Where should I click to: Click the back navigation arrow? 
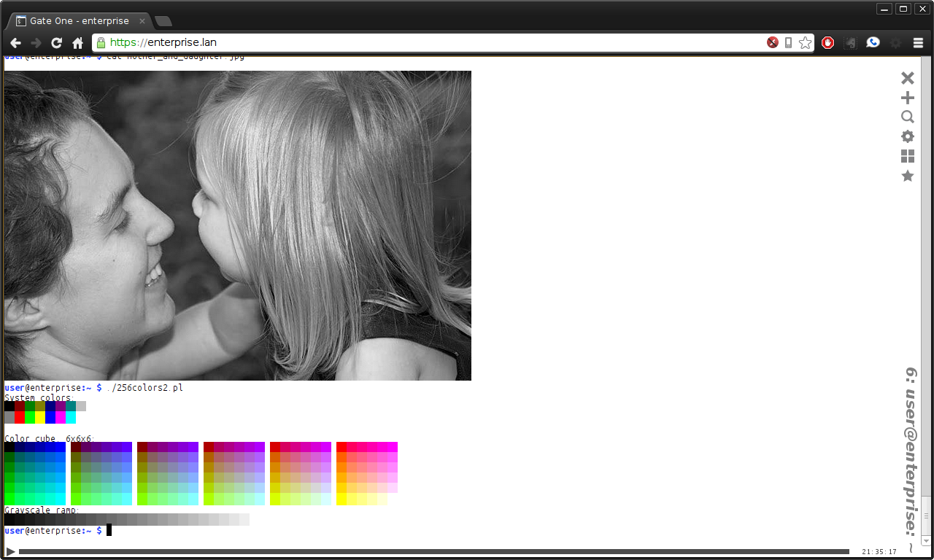[x=15, y=42]
